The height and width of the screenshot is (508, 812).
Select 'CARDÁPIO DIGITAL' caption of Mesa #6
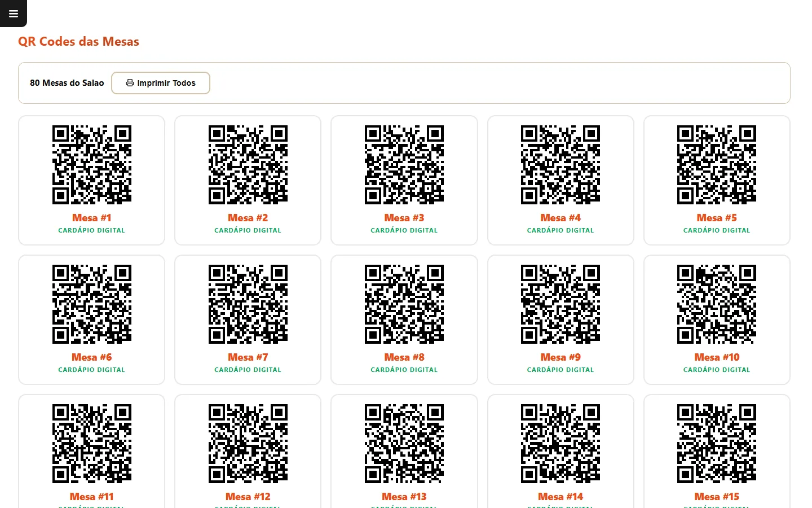(x=92, y=370)
